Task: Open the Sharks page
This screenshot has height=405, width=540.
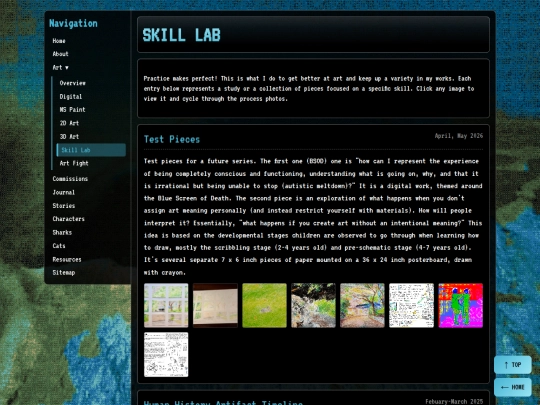Action: point(62,232)
